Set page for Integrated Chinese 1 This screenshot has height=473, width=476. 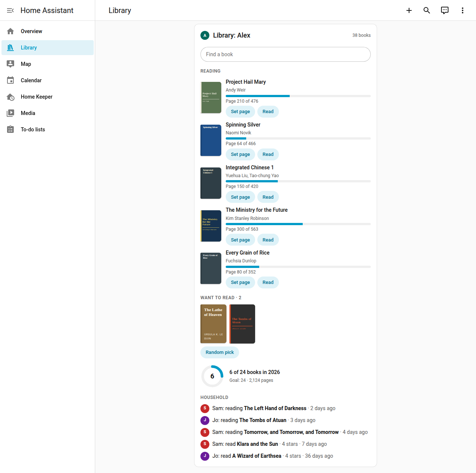coord(240,197)
